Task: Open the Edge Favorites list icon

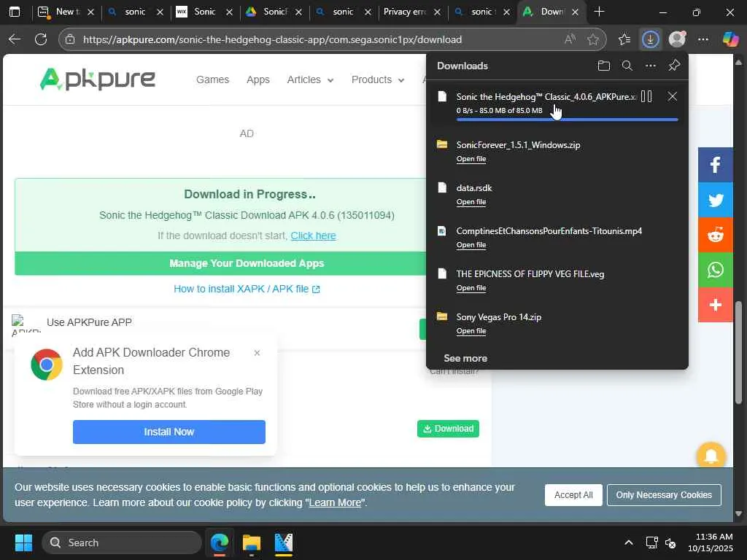Action: pyautogui.click(x=624, y=39)
